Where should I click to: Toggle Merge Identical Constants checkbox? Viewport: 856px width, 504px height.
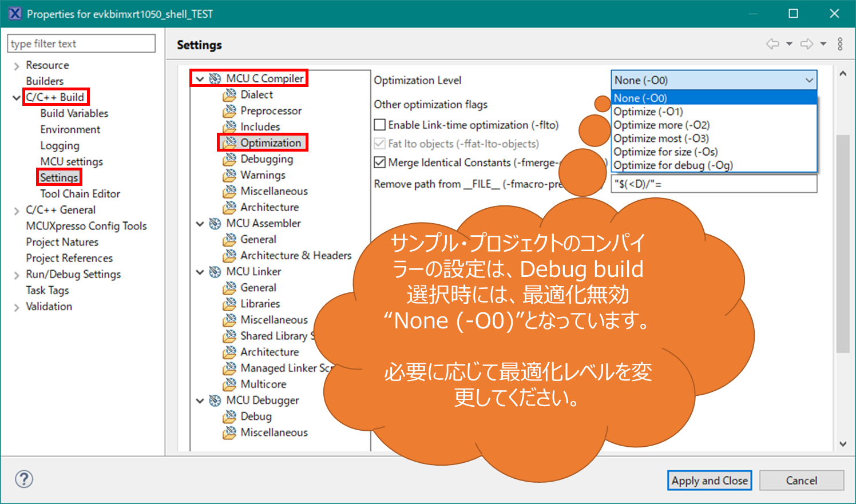[379, 162]
